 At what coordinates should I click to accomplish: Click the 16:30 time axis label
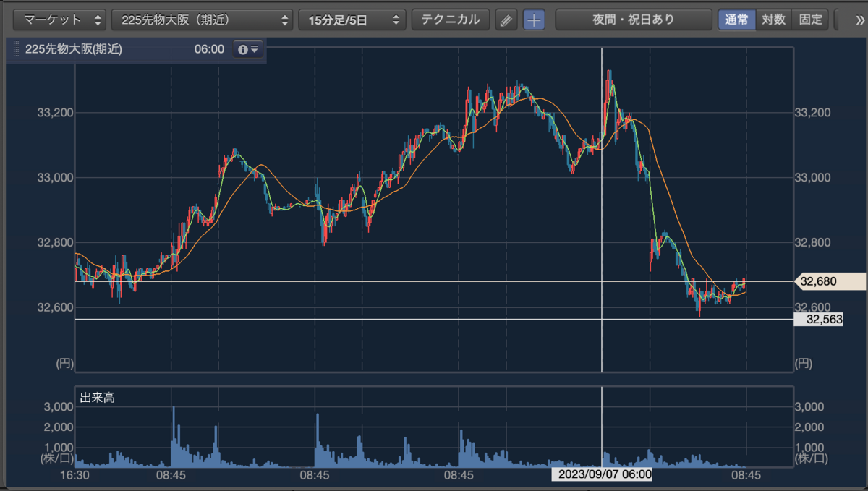click(x=74, y=474)
